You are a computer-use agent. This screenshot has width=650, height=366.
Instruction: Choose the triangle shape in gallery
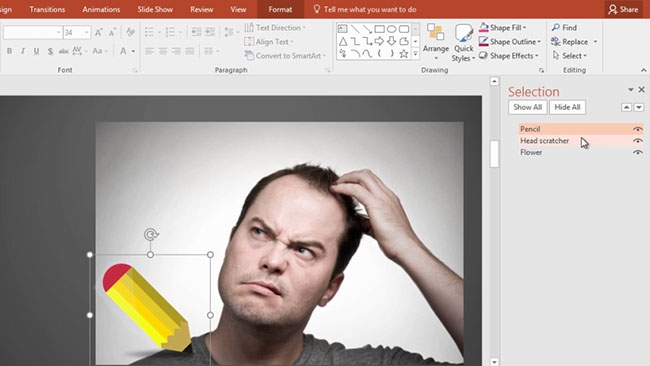(x=343, y=41)
